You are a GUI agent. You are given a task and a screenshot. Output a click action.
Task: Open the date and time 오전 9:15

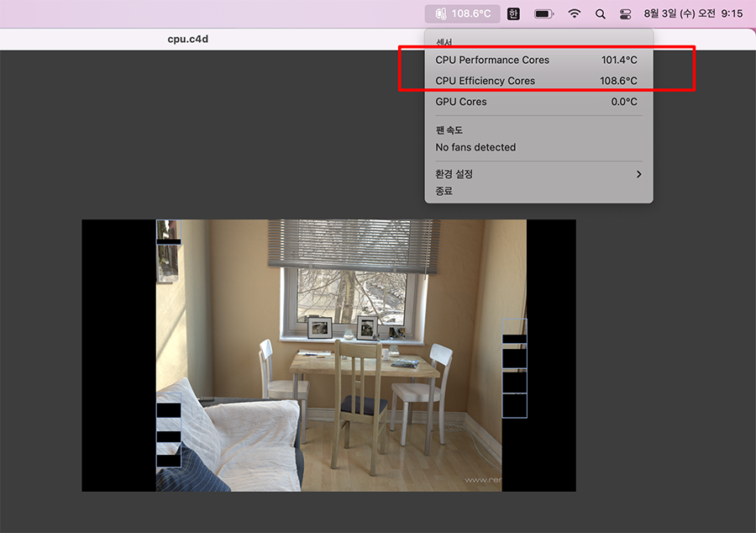(x=693, y=13)
